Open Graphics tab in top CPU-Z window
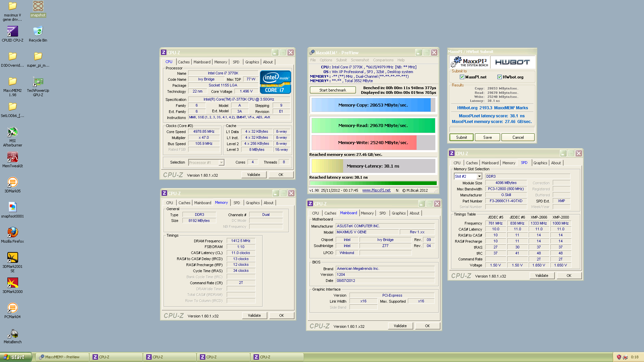This screenshot has width=644, height=362. click(x=252, y=62)
